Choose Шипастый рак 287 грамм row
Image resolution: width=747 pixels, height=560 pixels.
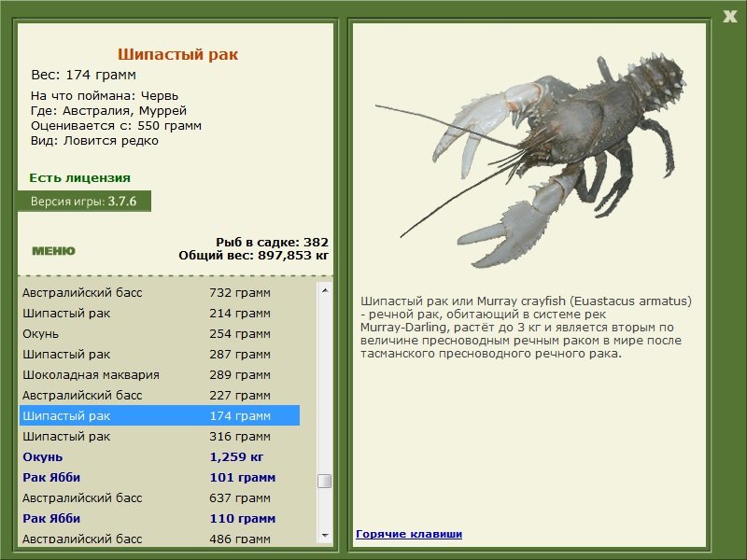[x=160, y=354]
